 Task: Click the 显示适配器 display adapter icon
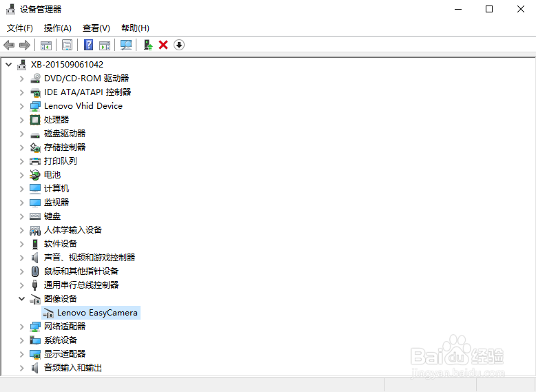point(35,354)
